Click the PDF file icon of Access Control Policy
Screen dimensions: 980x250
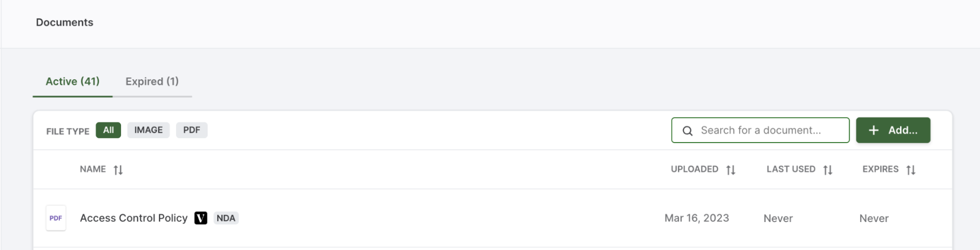pos(56,218)
